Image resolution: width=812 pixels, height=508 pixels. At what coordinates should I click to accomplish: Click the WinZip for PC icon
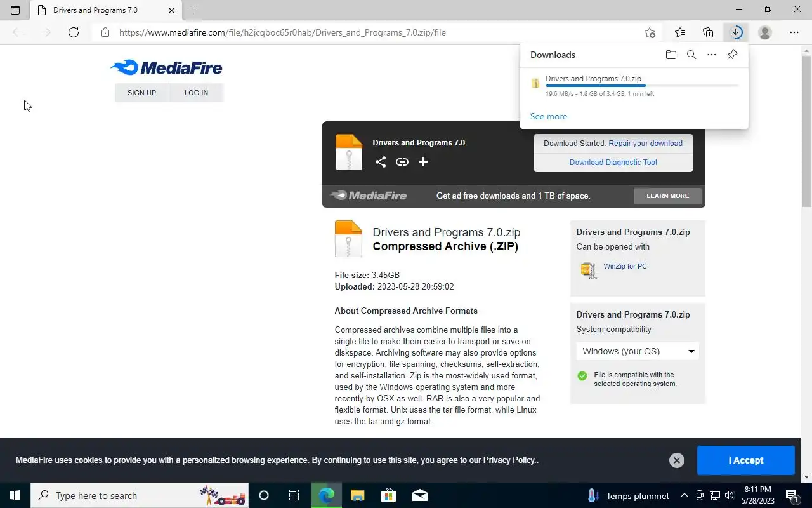589,270
